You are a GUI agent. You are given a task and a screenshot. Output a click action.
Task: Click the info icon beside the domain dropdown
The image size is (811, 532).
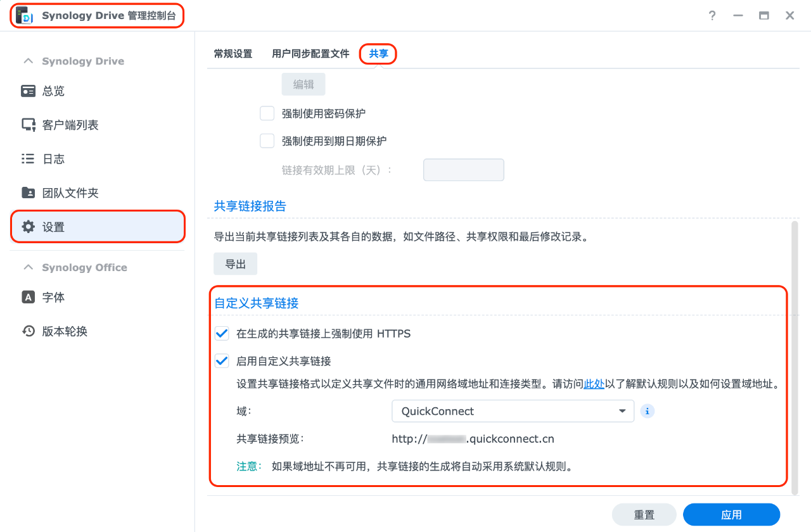[x=647, y=411]
